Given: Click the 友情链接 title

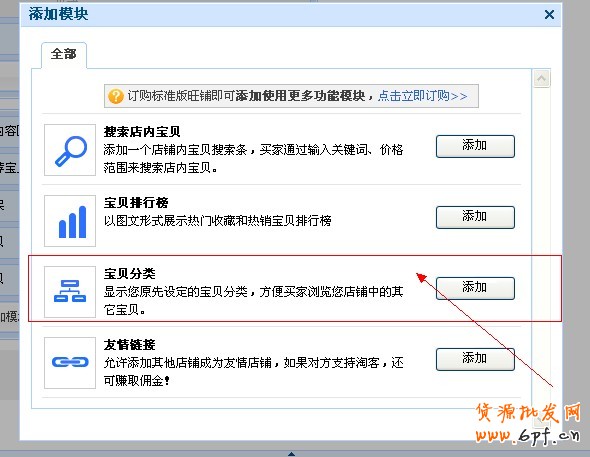Looking at the screenshot, I should [x=129, y=345].
